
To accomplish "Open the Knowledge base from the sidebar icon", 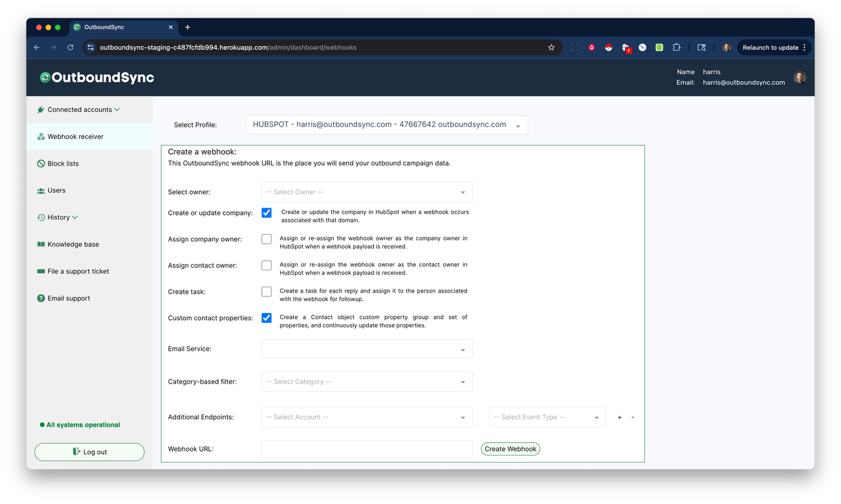I will pos(41,244).
